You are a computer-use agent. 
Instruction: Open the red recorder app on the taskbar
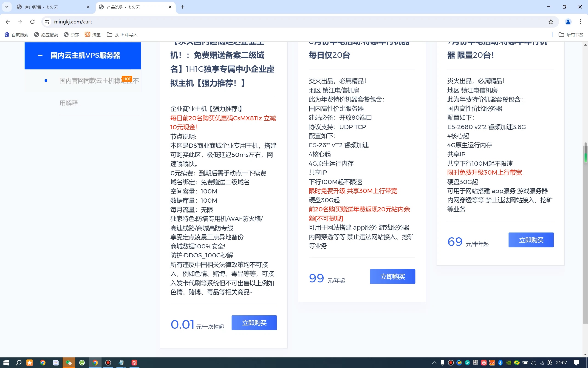tap(108, 363)
